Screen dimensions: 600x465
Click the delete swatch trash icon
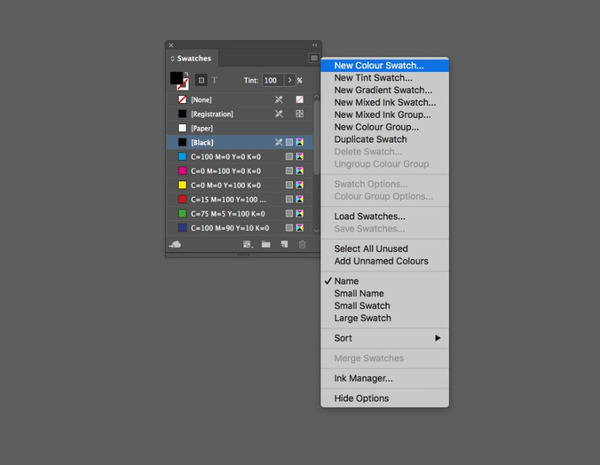[302, 244]
